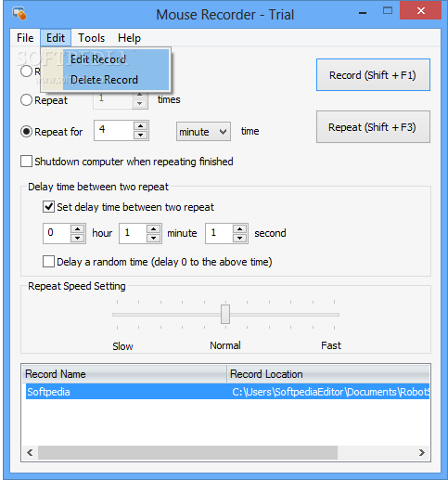Click the delay minute input field
448x480 pixels.
click(x=133, y=233)
